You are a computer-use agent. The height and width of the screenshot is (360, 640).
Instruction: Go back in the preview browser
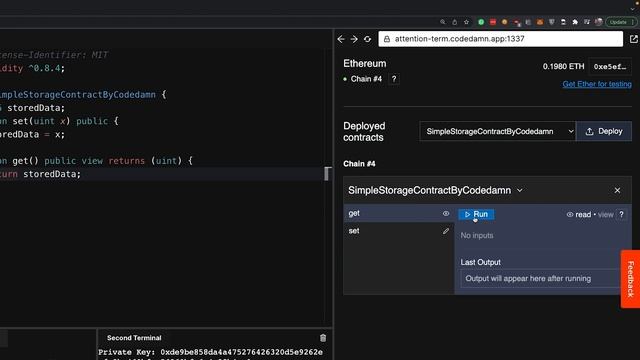pyautogui.click(x=341, y=39)
